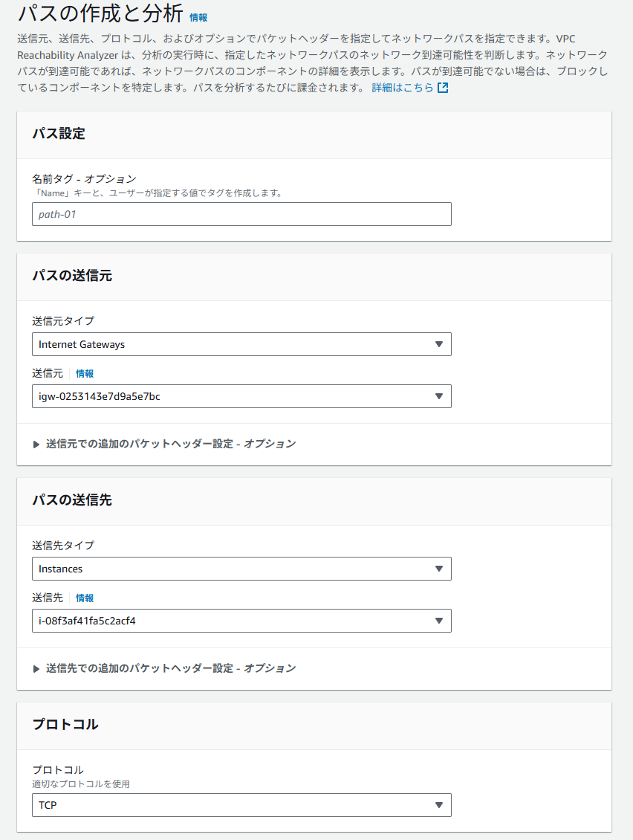Expand 送信先での追加のパケットヘッダー設定 section
This screenshot has height=840, width=633.
pos(164,668)
